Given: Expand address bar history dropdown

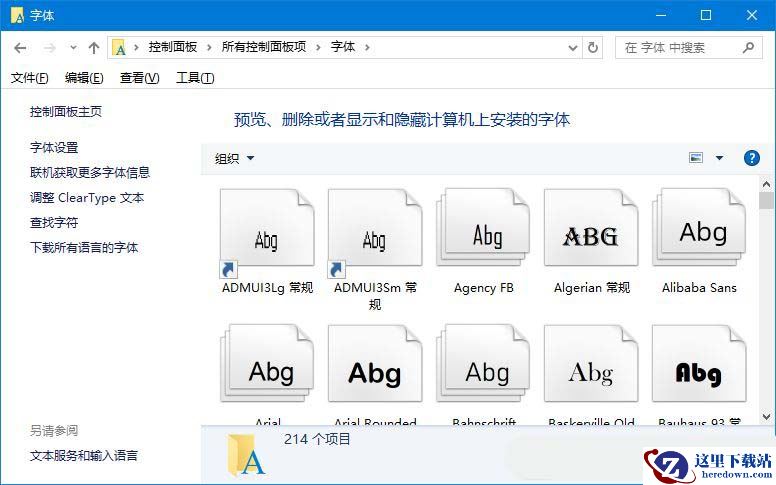Looking at the screenshot, I should [x=573, y=48].
